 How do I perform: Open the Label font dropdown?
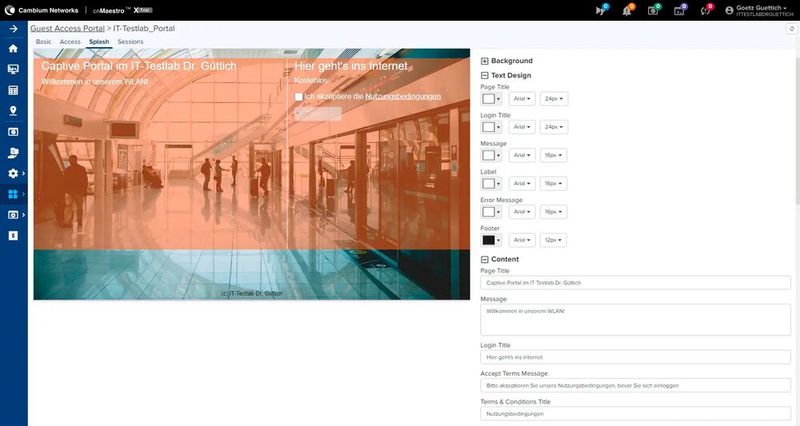click(x=522, y=183)
